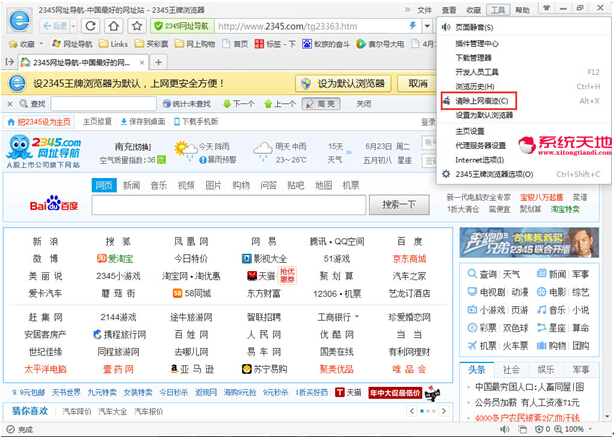Open the 网上购物 bookmark folder
Screen dimensions: 614x439
[195, 44]
